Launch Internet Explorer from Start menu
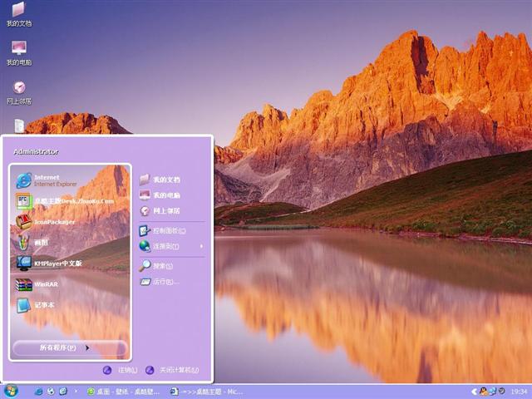 [x=47, y=180]
